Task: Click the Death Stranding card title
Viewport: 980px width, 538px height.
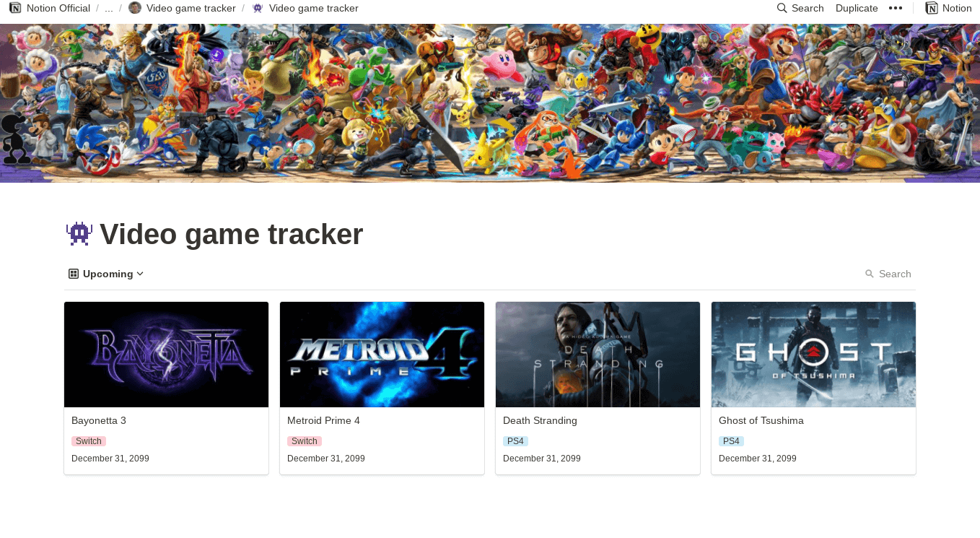Action: [540, 420]
